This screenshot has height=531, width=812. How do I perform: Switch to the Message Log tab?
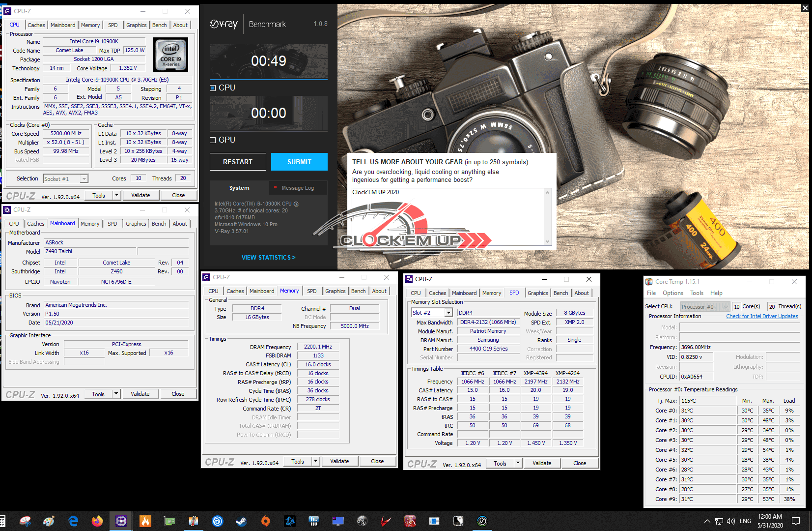coord(298,188)
